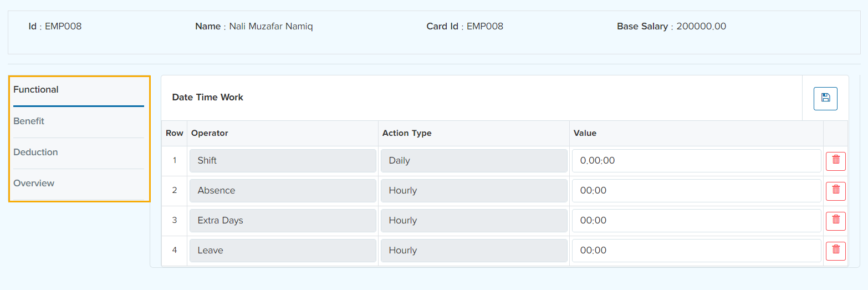Screen dimensions: 868x290
Task: Click the Extra Days value field
Action: click(x=696, y=221)
